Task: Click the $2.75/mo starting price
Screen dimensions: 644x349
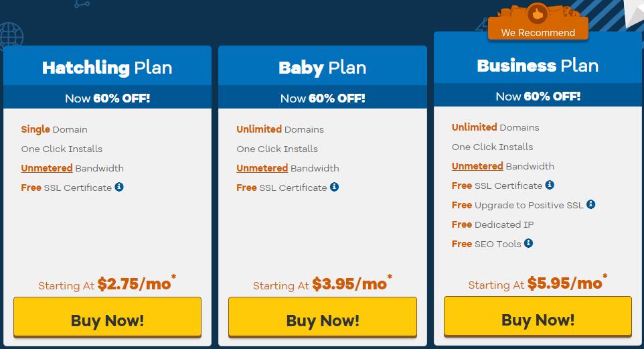Action: click(x=135, y=283)
